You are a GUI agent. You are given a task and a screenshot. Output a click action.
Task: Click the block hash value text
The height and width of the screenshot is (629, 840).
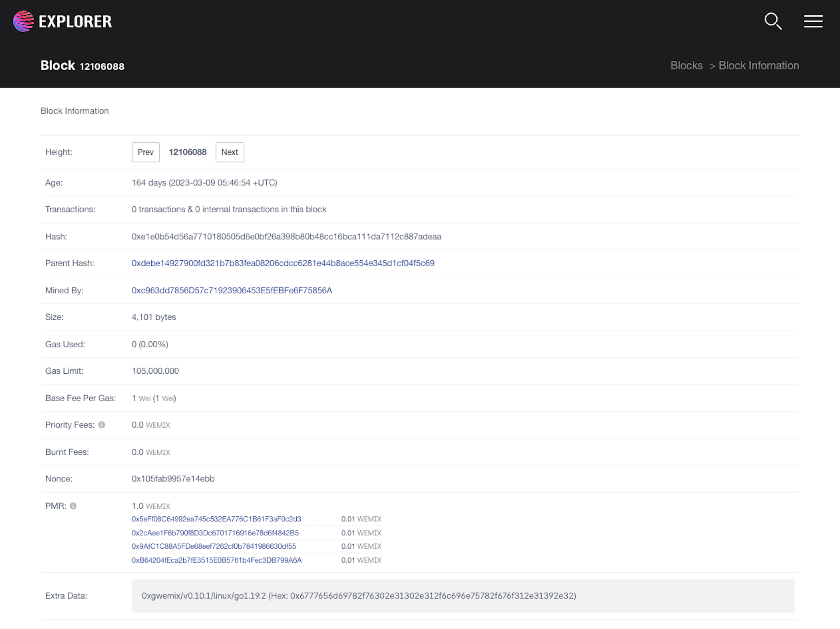click(x=286, y=237)
